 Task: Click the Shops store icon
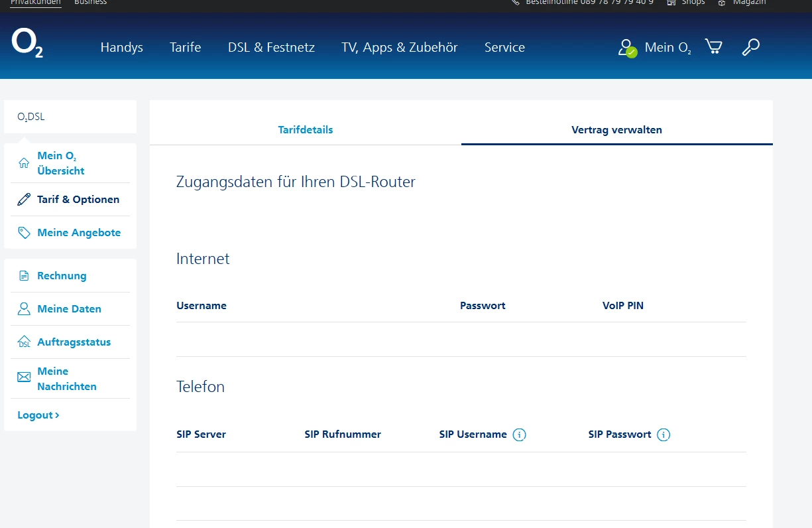point(671,3)
